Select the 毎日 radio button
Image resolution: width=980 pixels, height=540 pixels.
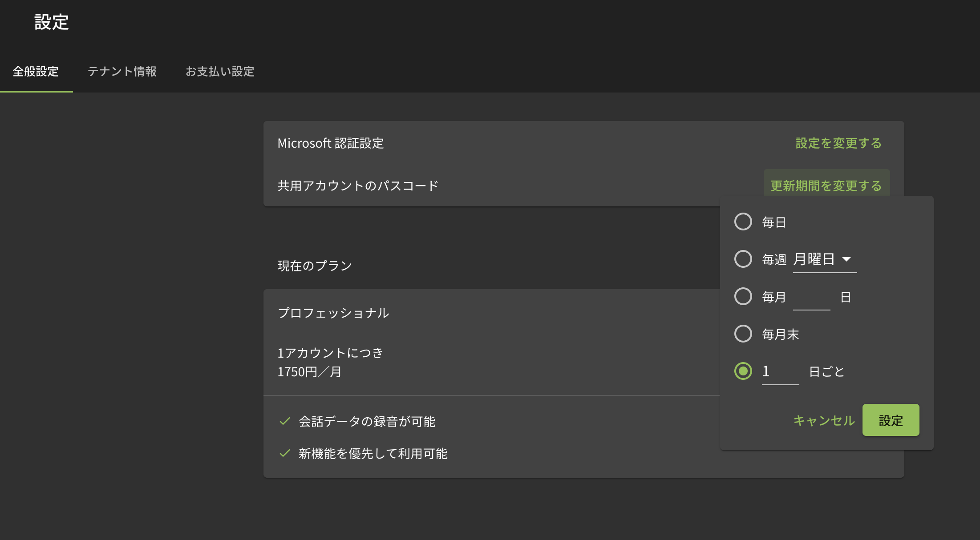[x=743, y=222]
